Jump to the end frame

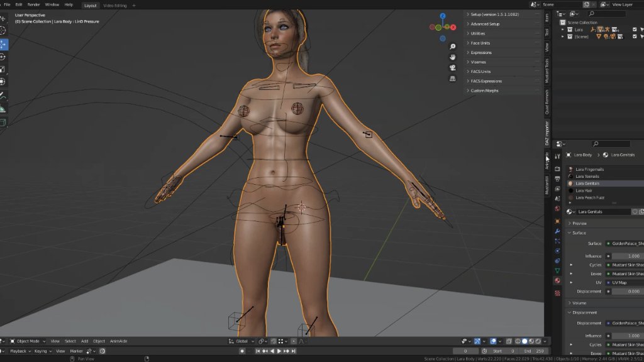click(293, 351)
